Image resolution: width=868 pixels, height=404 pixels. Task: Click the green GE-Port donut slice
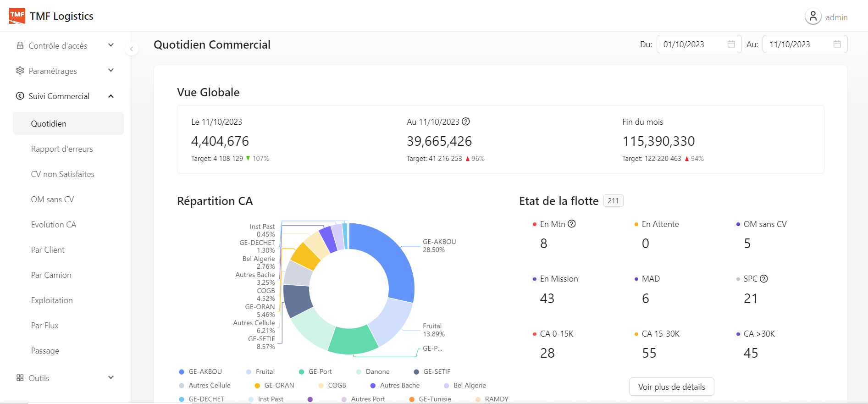click(x=352, y=340)
